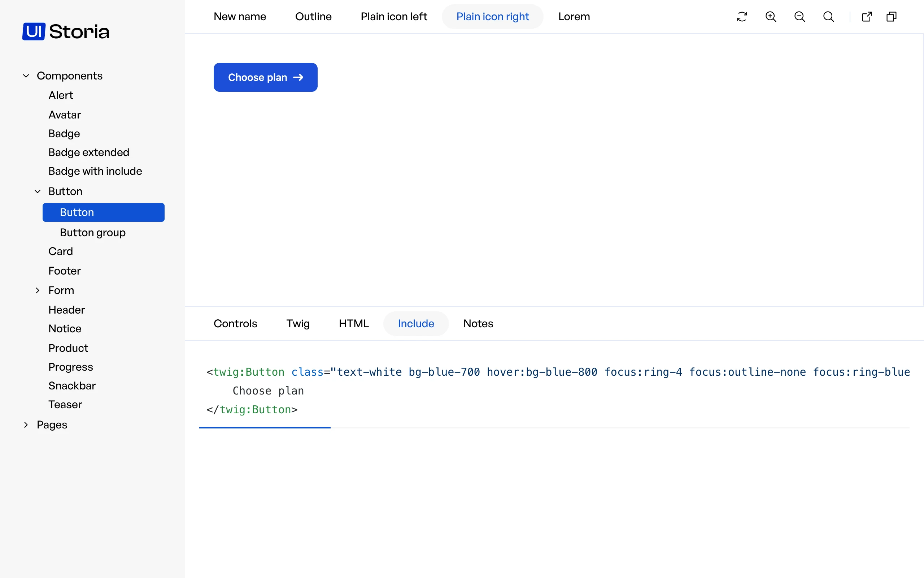Select the Plain icon right tab

tap(493, 17)
